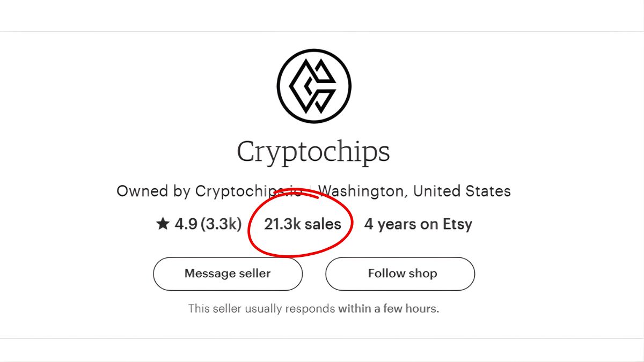Click the top horizontal divider line
Screen dimensions: 644x362
click(x=322, y=32)
